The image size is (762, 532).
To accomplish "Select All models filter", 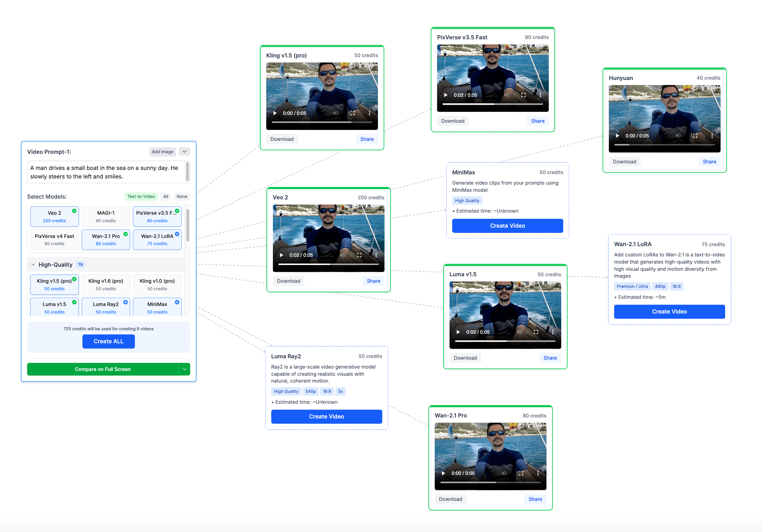I will [166, 197].
